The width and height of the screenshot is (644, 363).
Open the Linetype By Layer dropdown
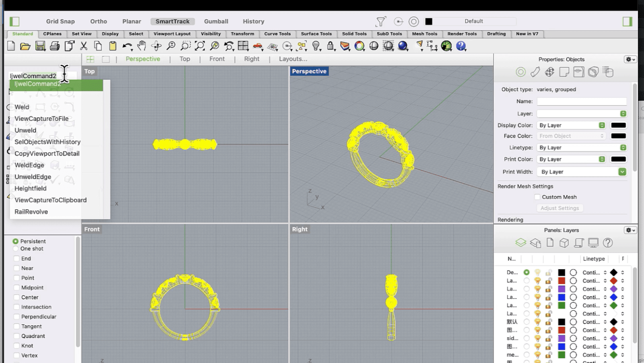(582, 147)
